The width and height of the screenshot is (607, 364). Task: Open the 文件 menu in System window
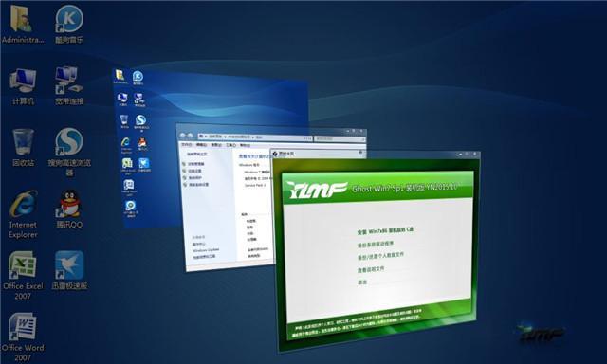coord(187,144)
